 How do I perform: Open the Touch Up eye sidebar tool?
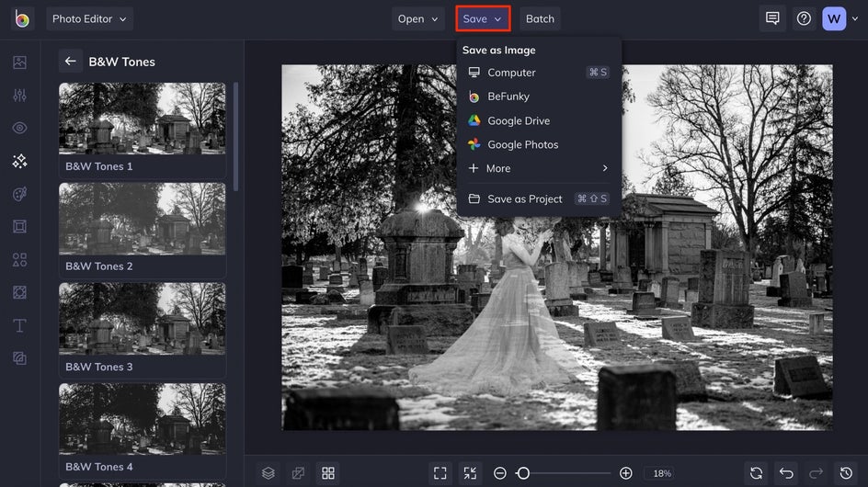(20, 128)
